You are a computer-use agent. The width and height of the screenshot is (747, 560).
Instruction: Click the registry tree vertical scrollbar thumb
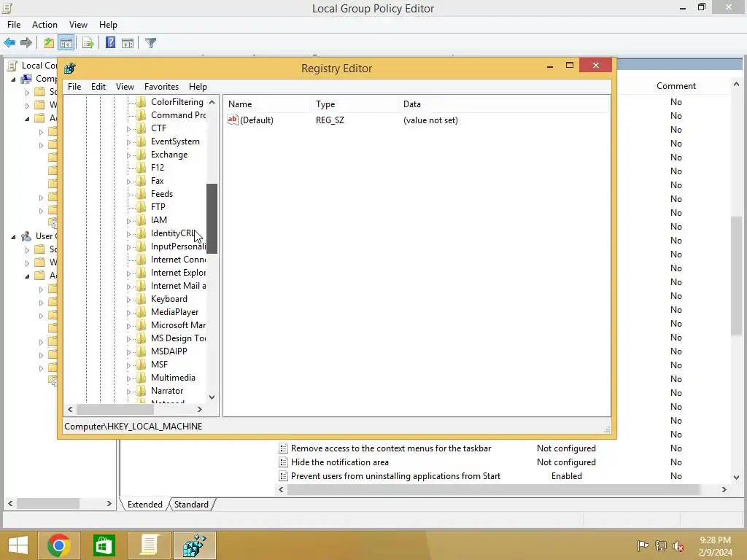[212, 219]
